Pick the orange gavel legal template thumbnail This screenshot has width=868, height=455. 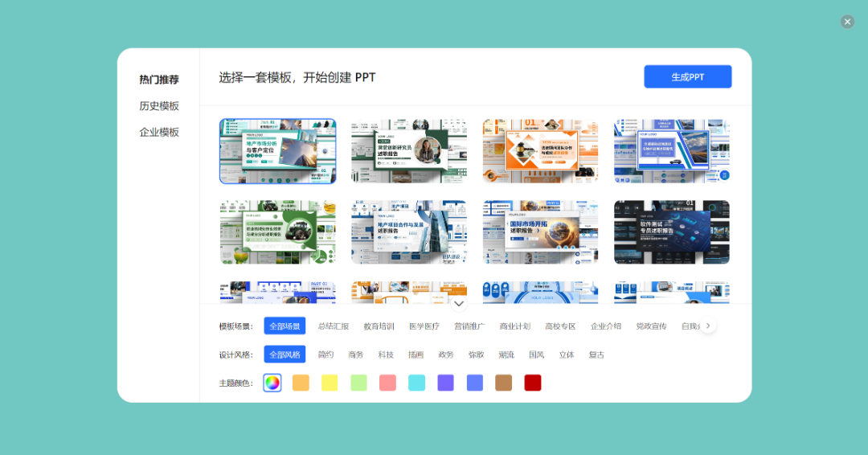tap(540, 151)
